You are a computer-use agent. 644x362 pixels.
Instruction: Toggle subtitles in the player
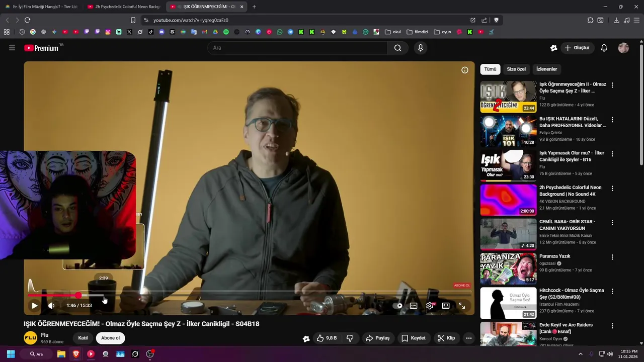coord(414,305)
